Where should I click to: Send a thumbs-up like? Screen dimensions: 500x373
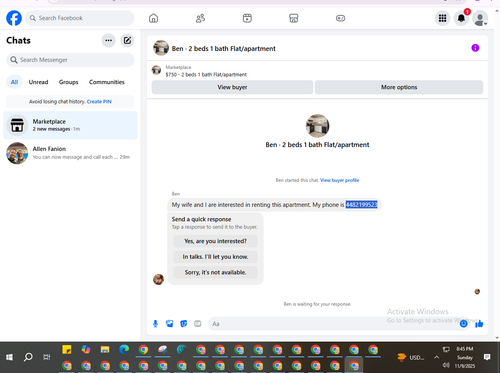(x=479, y=324)
